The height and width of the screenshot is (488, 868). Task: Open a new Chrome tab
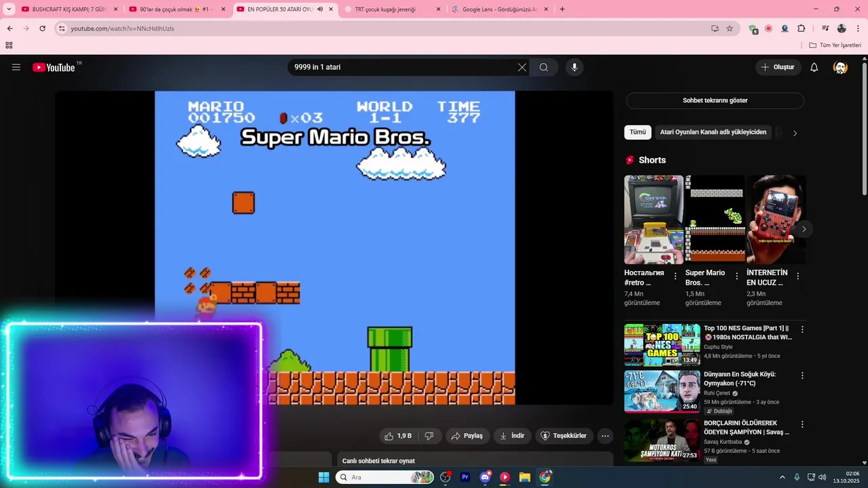pos(562,9)
